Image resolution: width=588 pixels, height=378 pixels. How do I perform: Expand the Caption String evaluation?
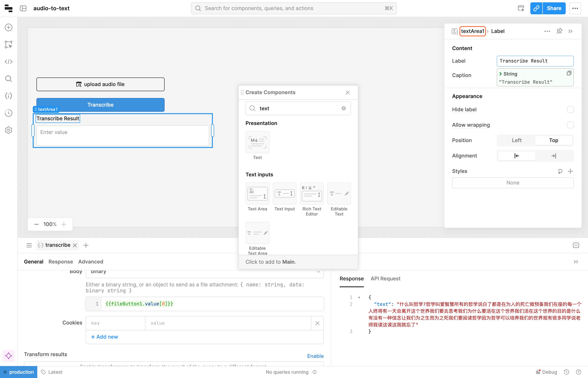(x=501, y=74)
